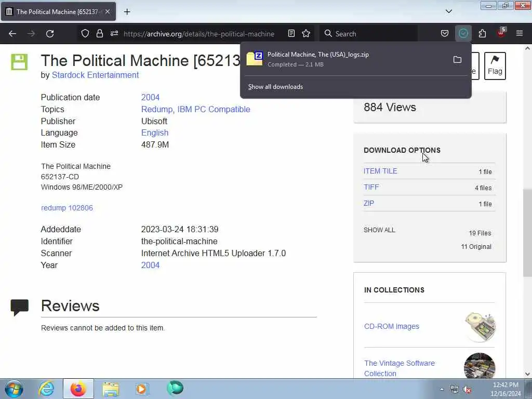Click the red extension badge icon
The image size is (532, 399).
point(501,33)
